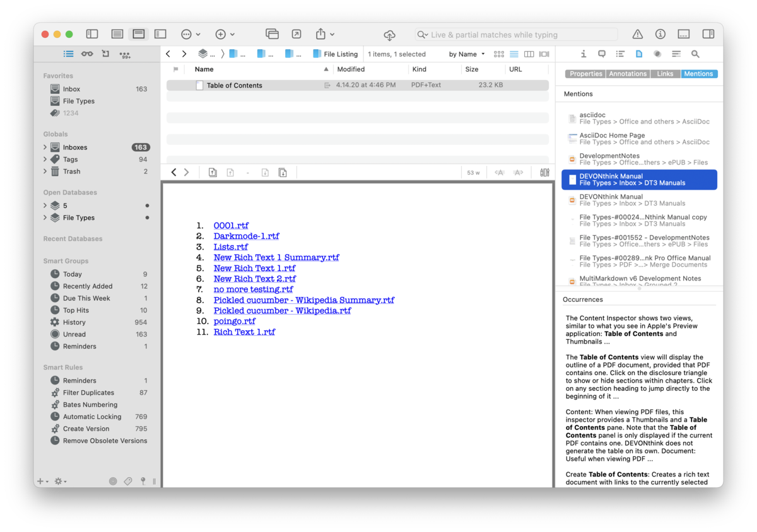Select the standard view-with-preview layout icon
Viewport: 757px width, 532px height.
pyautogui.click(x=139, y=34)
